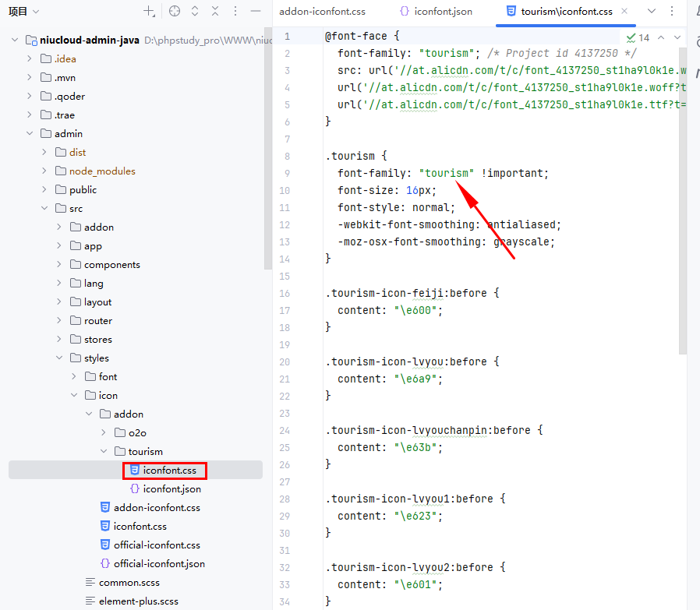Hide the project panel with minimize icon
Viewport: 700px width, 610px height.
tap(255, 11)
